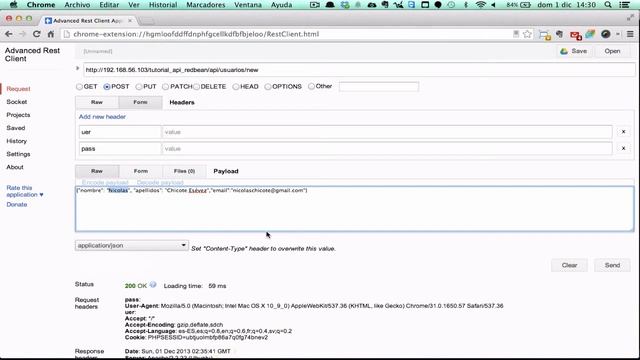Expand the URL details arrow

[x=78, y=69]
